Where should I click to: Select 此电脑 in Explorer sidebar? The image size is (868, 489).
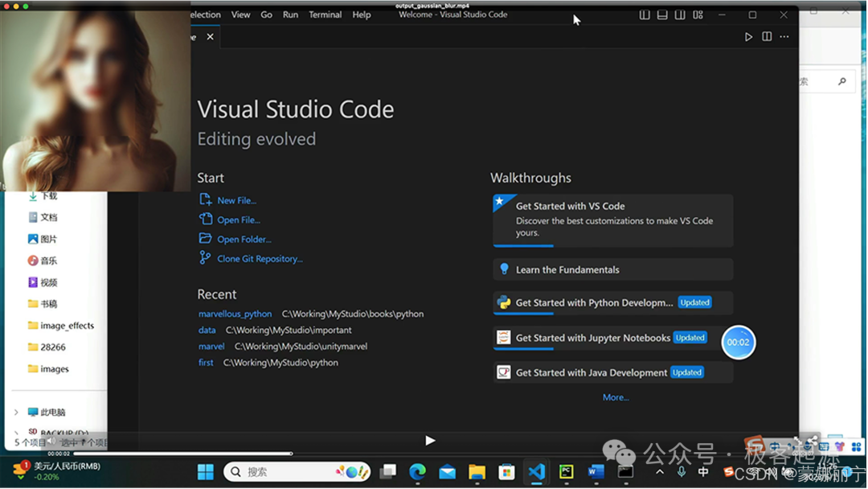(x=47, y=412)
